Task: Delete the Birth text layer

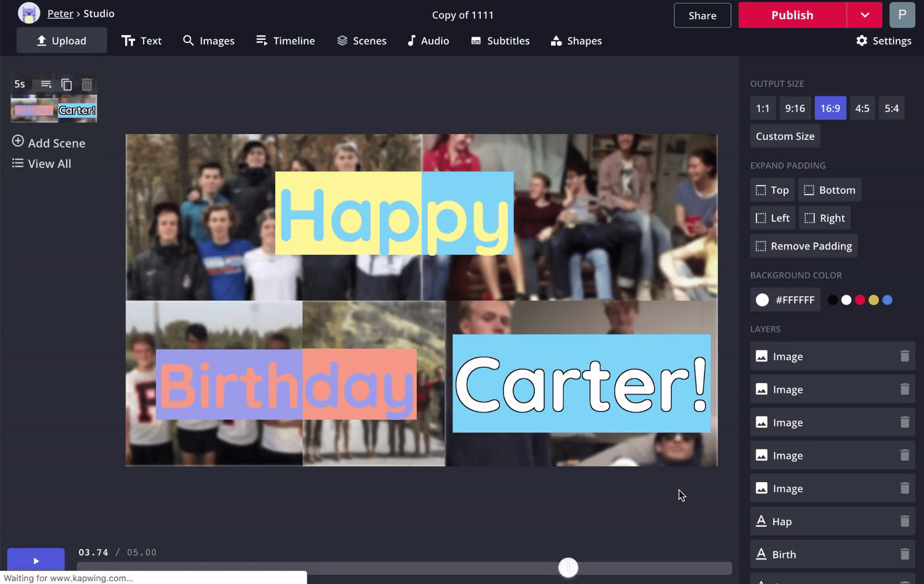Action: coord(904,554)
